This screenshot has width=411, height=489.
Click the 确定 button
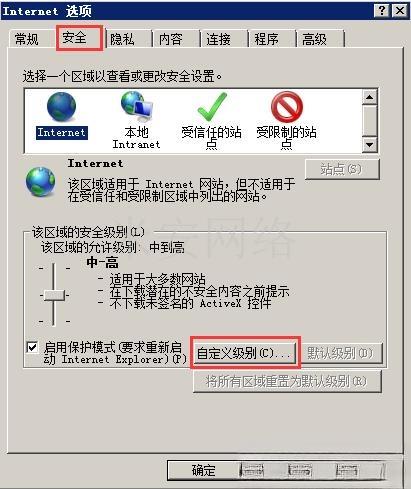tap(204, 470)
